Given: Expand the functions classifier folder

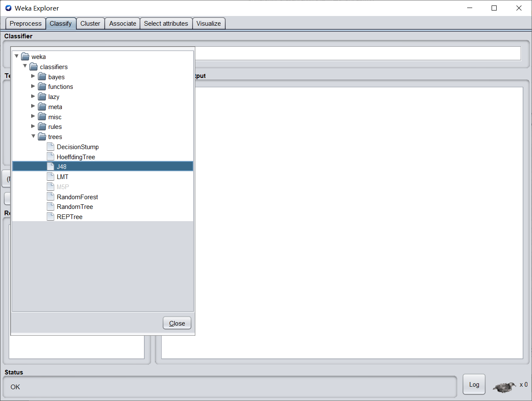Looking at the screenshot, I should (33, 86).
